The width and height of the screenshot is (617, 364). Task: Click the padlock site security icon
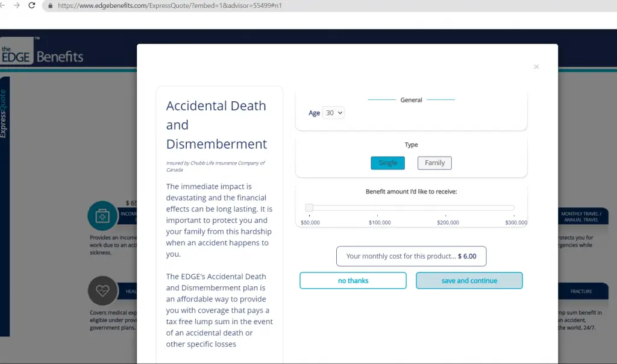pyautogui.click(x=50, y=5)
